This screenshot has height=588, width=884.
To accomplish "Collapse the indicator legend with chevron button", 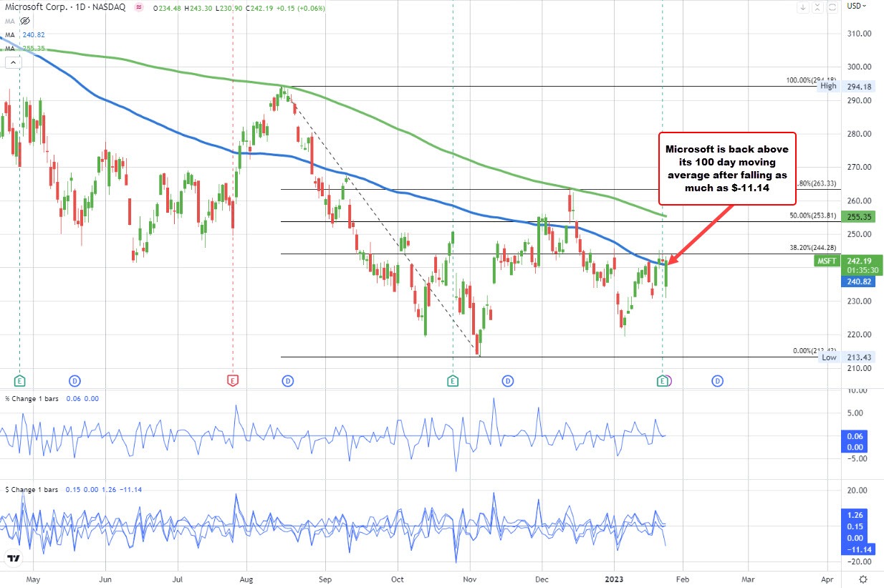I will coord(13,63).
